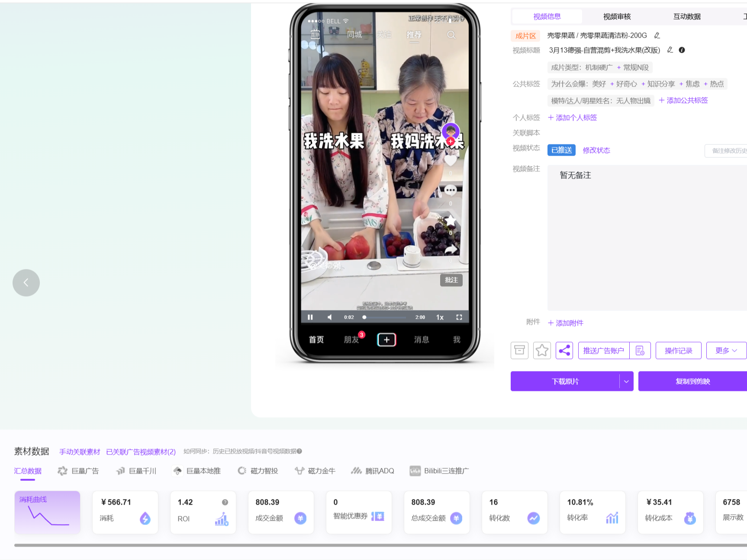
Task: Switch to the 视频审核 tab
Action: pyautogui.click(x=616, y=16)
